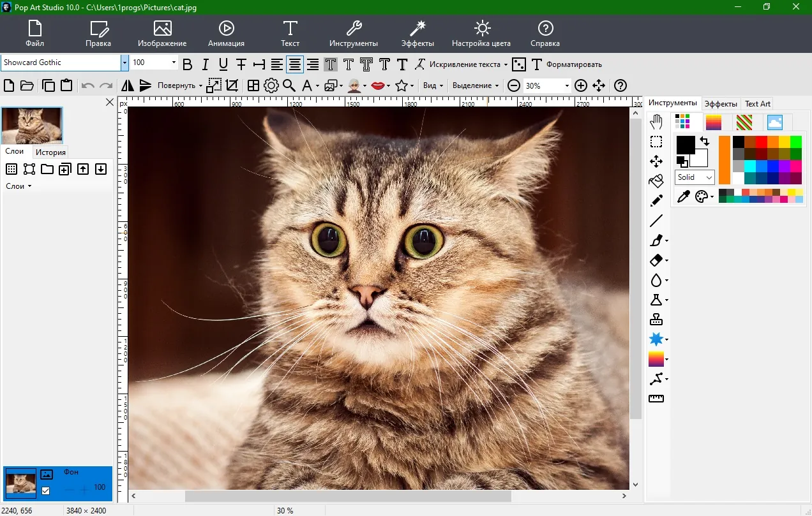Image resolution: width=812 pixels, height=516 pixels.
Task: Activate the eyedropper color picker
Action: pyautogui.click(x=684, y=196)
